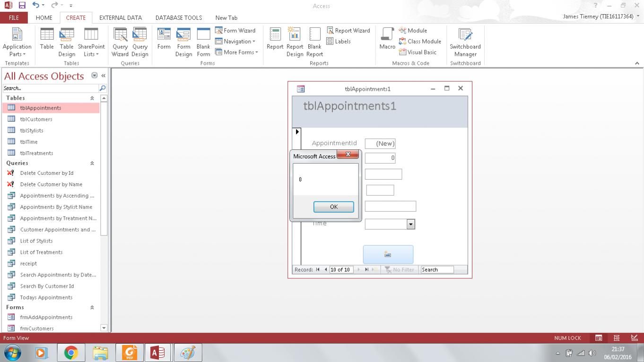Click the form's command button
Image resolution: width=644 pixels, height=362 pixels.
[388, 254]
